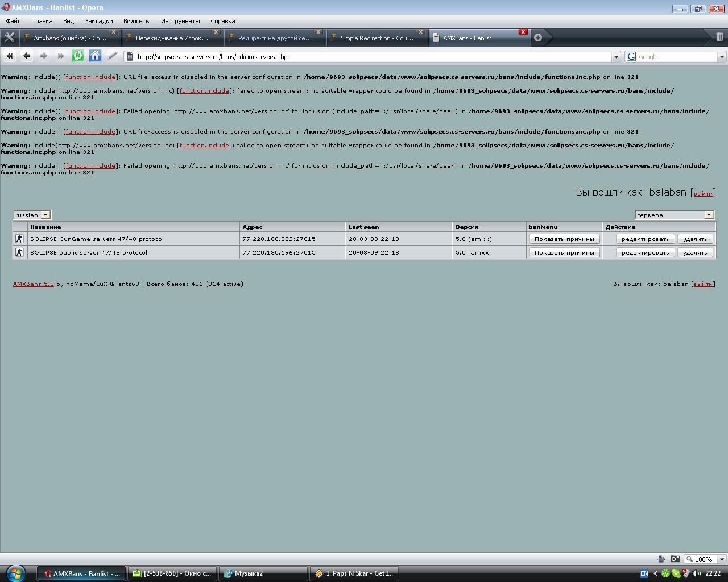Screen dimensions: 728x582
Task: Click the function.include link in the first warning
Action: pos(90,77)
